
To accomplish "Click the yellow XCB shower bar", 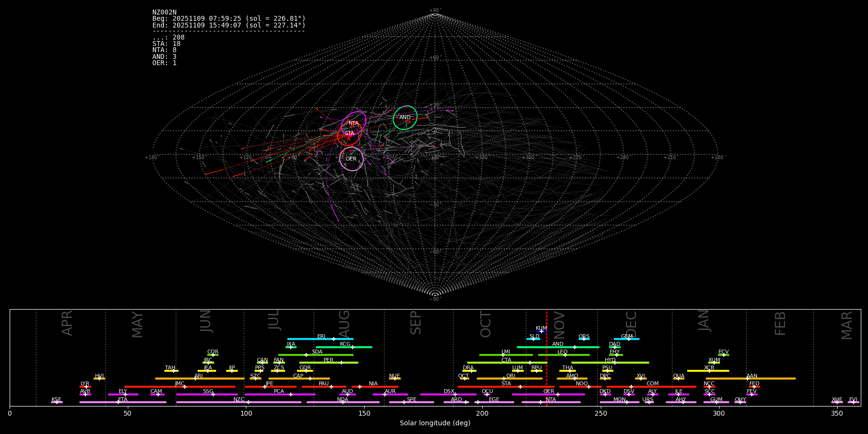I will pos(708,371).
